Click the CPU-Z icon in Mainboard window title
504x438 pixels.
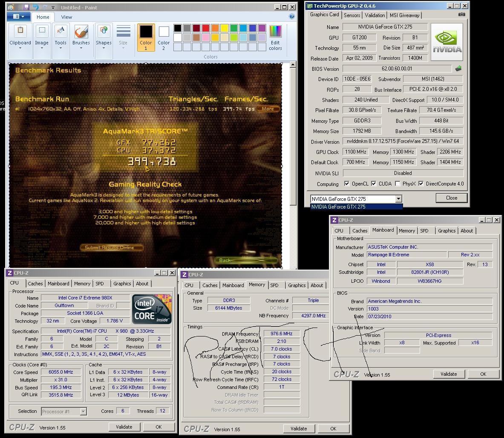pos(334,220)
